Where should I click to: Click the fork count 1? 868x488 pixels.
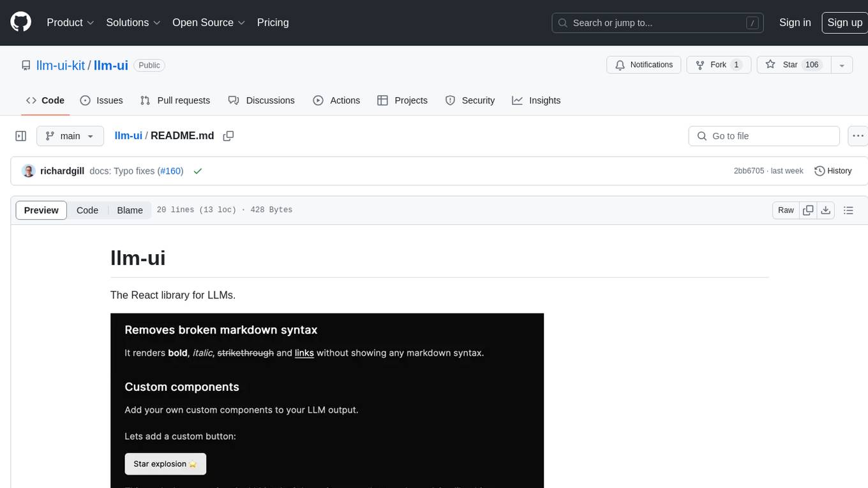736,65
